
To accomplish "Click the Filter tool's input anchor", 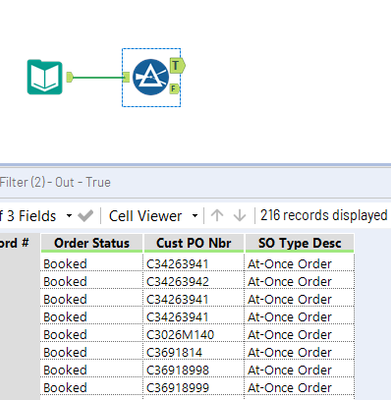I will 126,77.
